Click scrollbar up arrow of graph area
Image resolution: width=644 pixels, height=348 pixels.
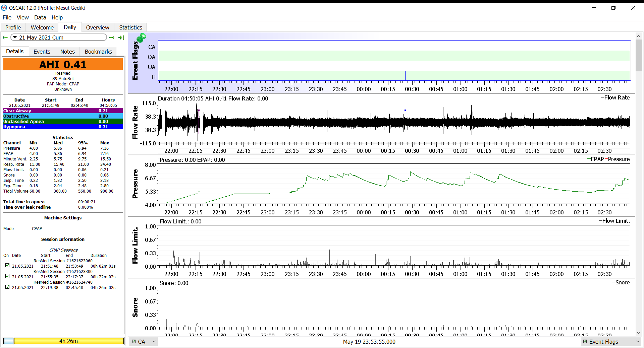(638, 36)
